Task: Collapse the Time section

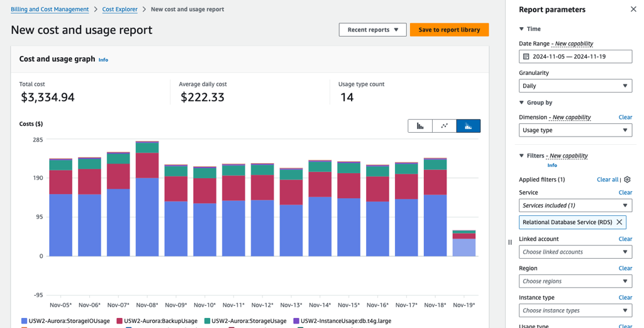Action: 521,29
